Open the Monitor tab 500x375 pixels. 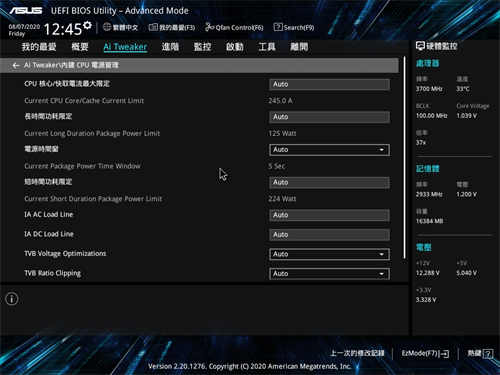pos(203,47)
